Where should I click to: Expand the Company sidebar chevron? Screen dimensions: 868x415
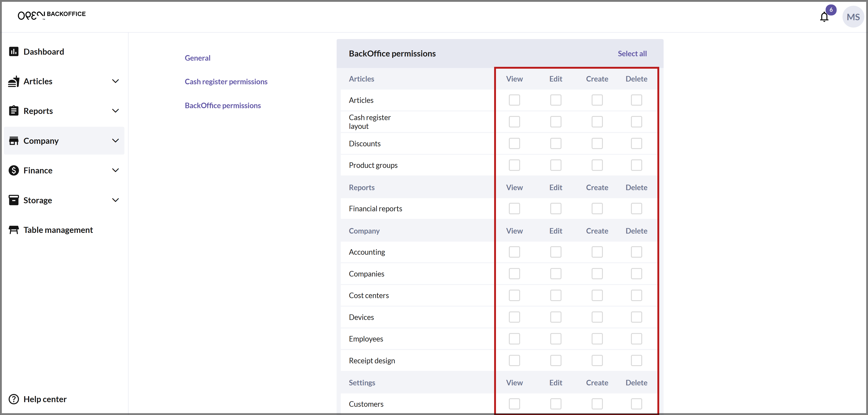(115, 141)
